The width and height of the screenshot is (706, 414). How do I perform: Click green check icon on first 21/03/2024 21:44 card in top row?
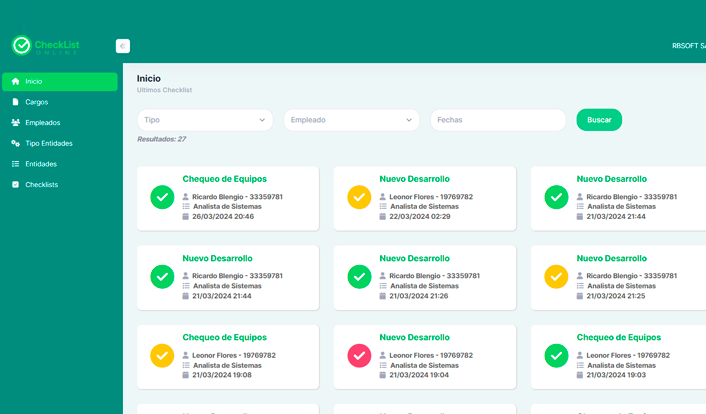click(557, 197)
